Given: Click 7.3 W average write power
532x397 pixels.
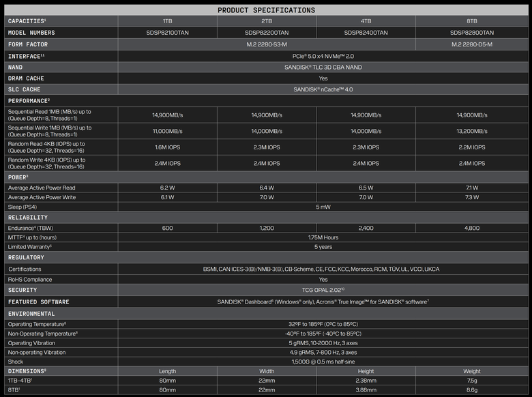Looking at the screenshot, I should point(472,197).
